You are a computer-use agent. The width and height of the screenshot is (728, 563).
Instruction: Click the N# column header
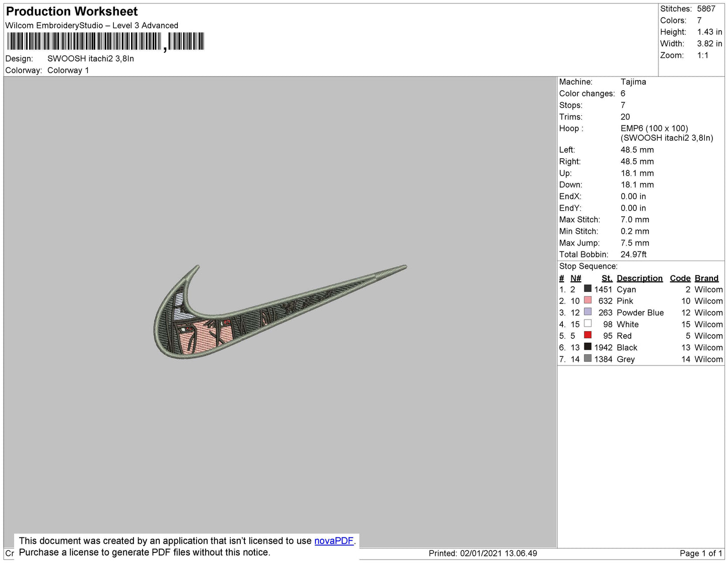(x=575, y=278)
